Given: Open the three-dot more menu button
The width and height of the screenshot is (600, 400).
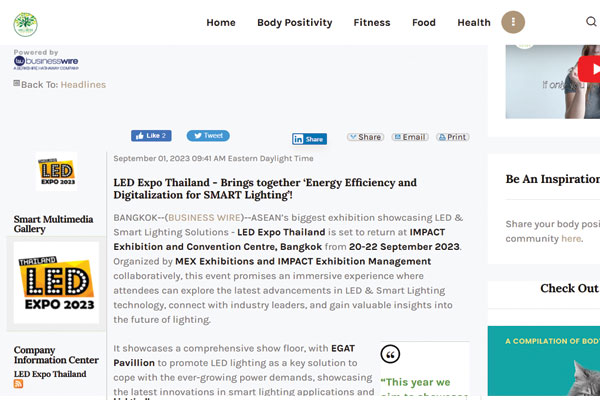Looking at the screenshot, I should (513, 22).
